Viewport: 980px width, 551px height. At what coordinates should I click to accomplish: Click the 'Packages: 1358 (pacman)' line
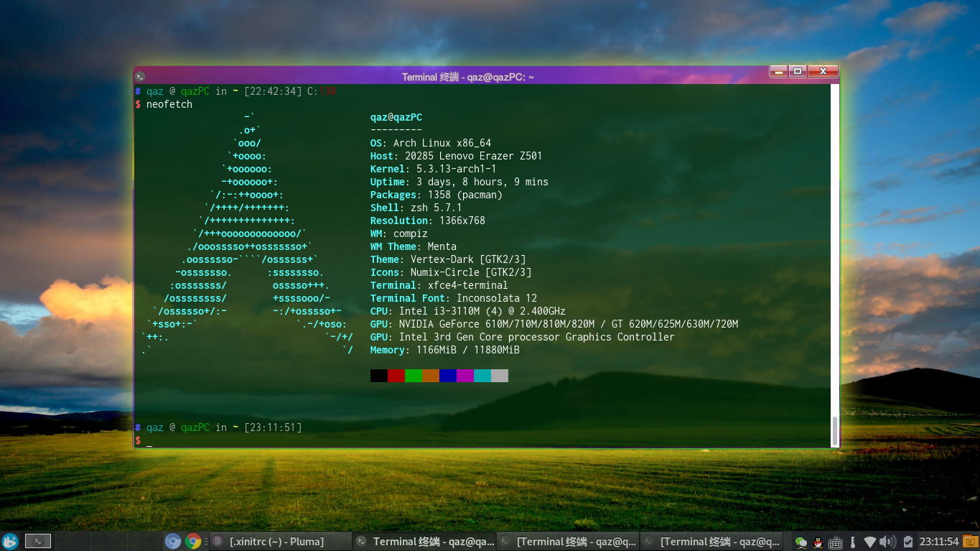(437, 195)
